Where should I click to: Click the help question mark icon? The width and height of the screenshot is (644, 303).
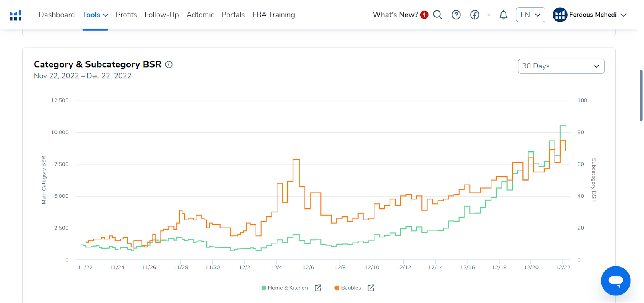point(456,15)
